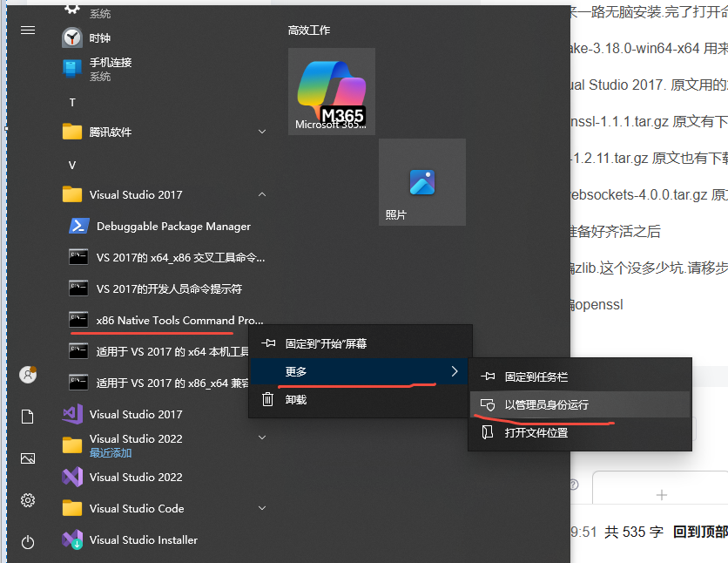Collapse the Visual Studio 2017 folder chevron

click(262, 194)
